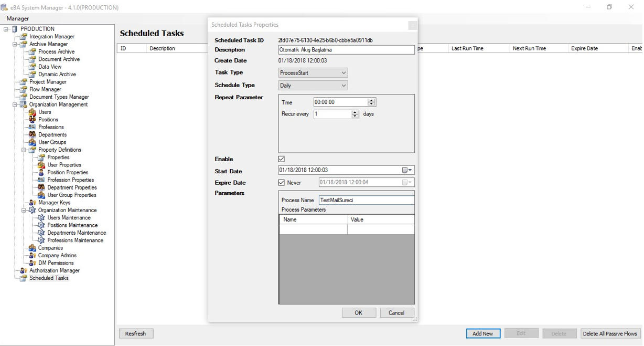The image size is (644, 346).
Task: Collapse the Organization Management tree node
Action: click(x=15, y=105)
